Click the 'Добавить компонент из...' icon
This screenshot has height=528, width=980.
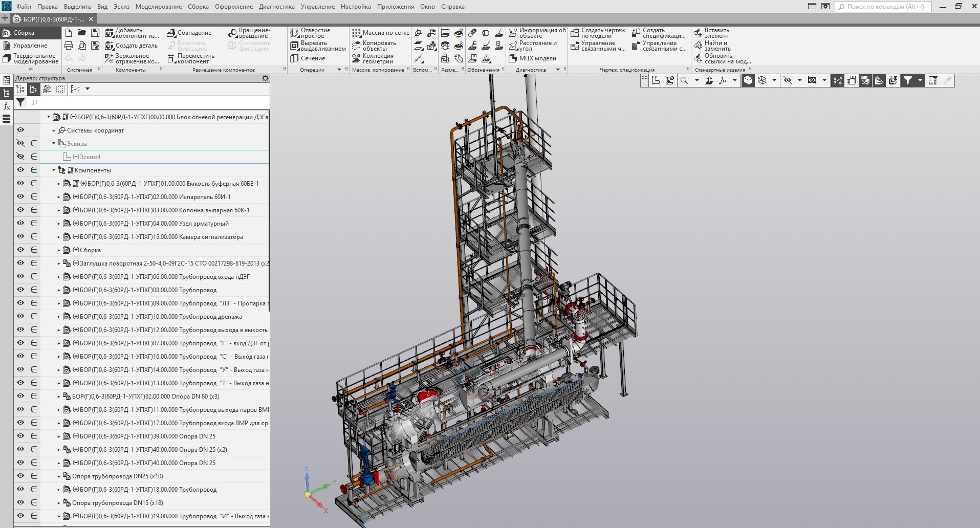tap(109, 33)
